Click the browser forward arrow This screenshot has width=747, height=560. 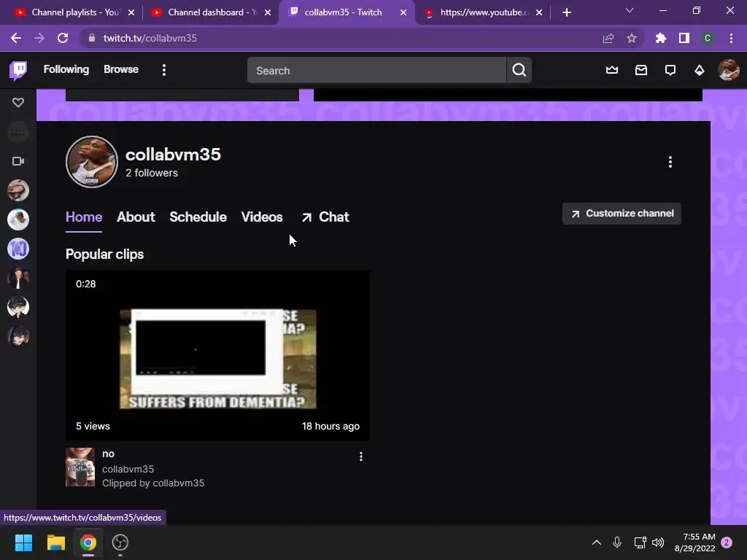pos(39,38)
